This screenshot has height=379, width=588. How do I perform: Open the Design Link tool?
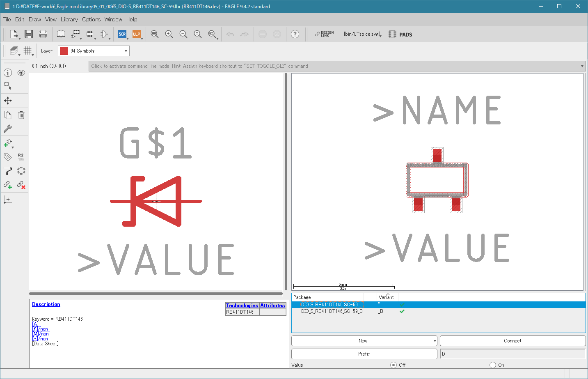[325, 34]
